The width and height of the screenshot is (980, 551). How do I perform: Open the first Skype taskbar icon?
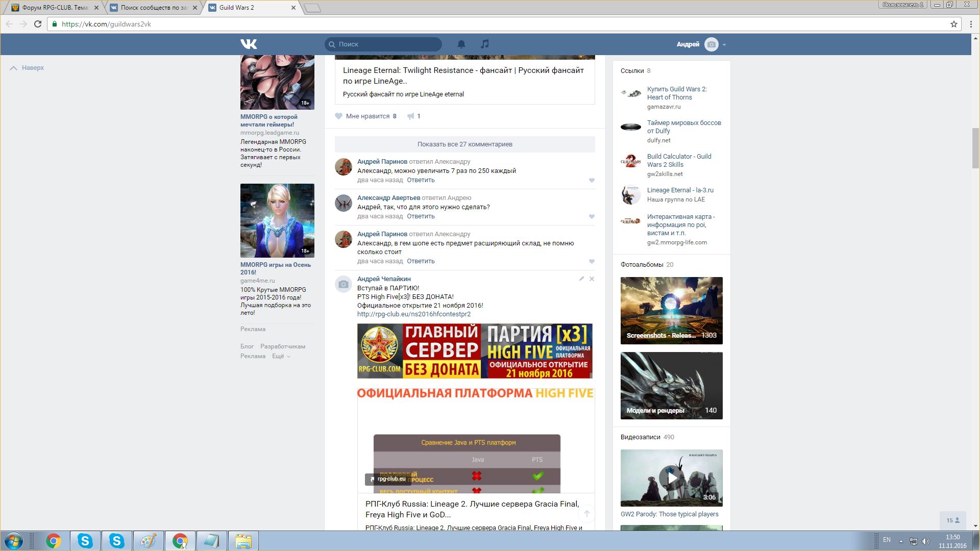coord(85,541)
